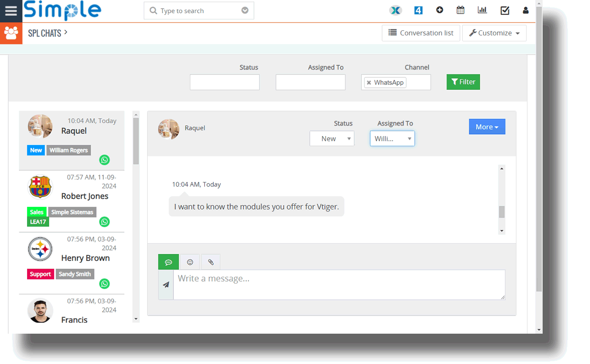Open the tasks checkmark icon
This screenshot has height=364, width=590.
(x=505, y=10)
